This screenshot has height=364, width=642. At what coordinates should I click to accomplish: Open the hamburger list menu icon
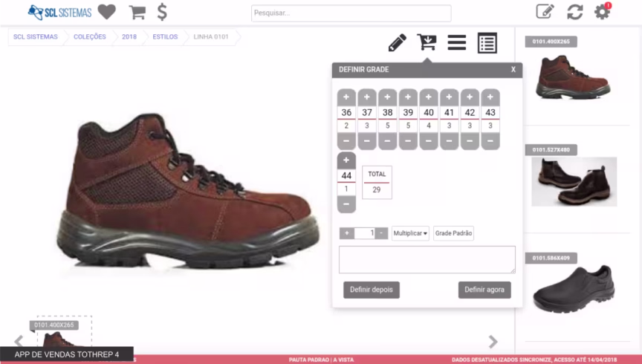[456, 43]
